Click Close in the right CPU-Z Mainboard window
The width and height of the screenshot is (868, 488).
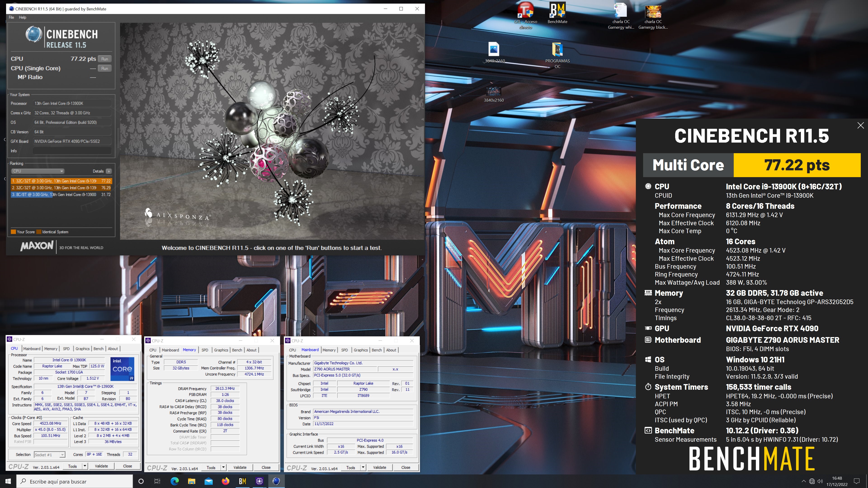[406, 467]
